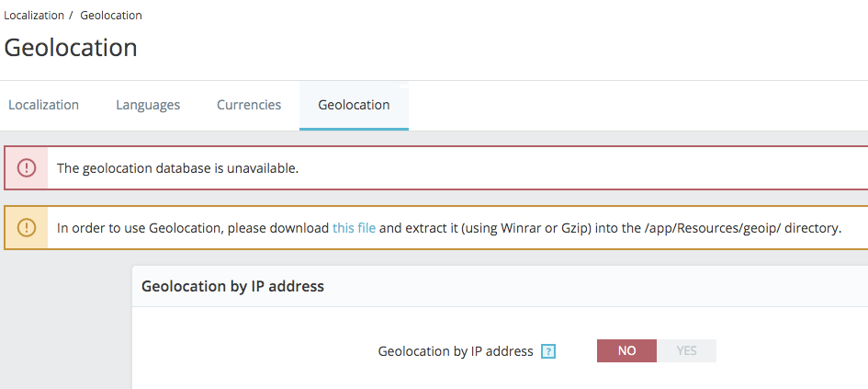868x389 pixels.
Task: Select the Geolocation tab
Action: pyautogui.click(x=354, y=105)
